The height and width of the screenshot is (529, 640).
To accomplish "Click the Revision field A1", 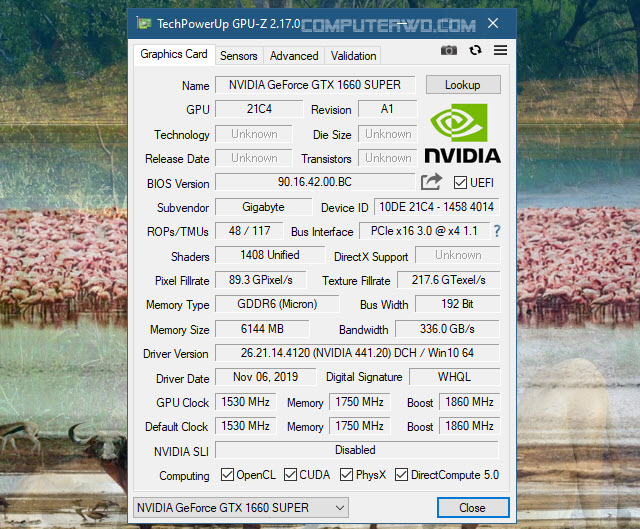I will tap(387, 109).
